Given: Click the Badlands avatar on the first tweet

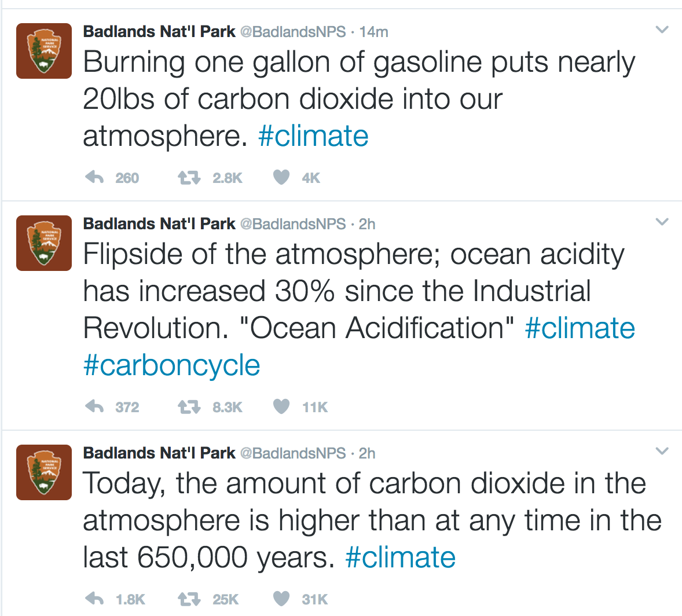Looking at the screenshot, I should point(44,51).
